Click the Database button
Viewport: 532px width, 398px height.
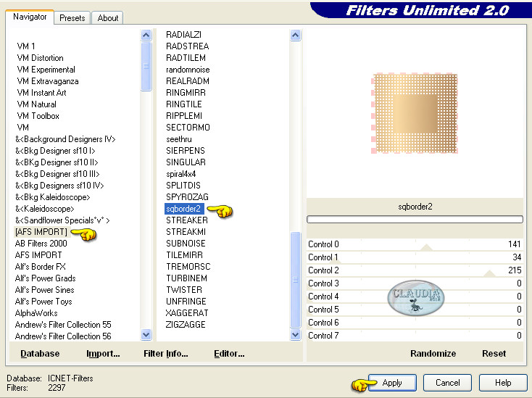[x=40, y=354]
